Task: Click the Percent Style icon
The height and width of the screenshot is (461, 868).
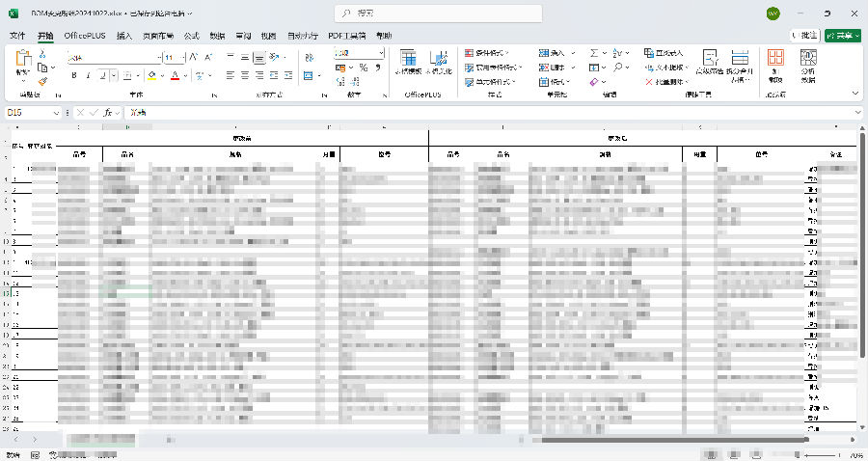Action: 364,68
